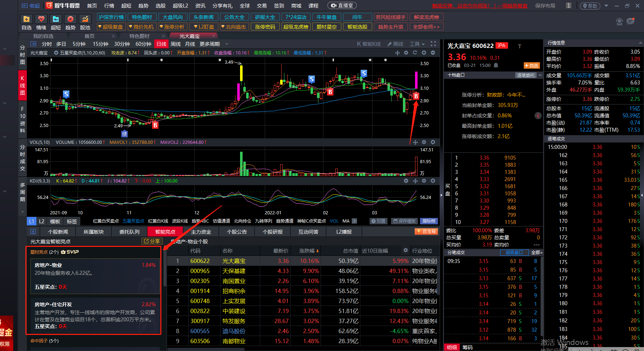
Task: Click the scrollbar of the 智能亮点 panel
Action: coord(165,268)
